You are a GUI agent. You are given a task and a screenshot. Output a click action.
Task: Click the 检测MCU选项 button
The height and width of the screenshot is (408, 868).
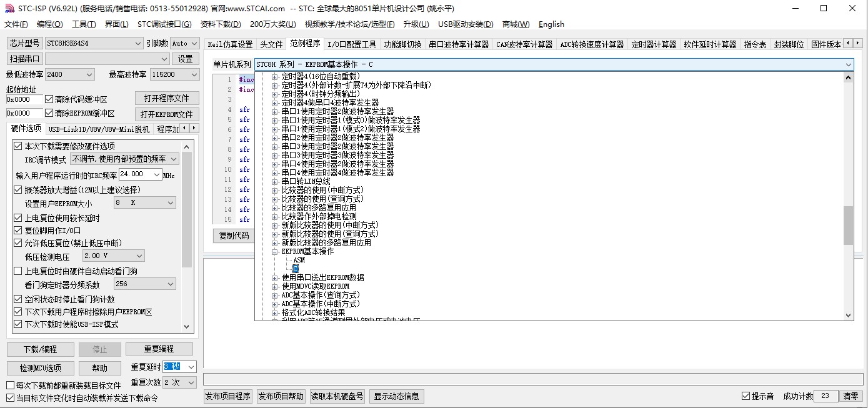tap(40, 368)
